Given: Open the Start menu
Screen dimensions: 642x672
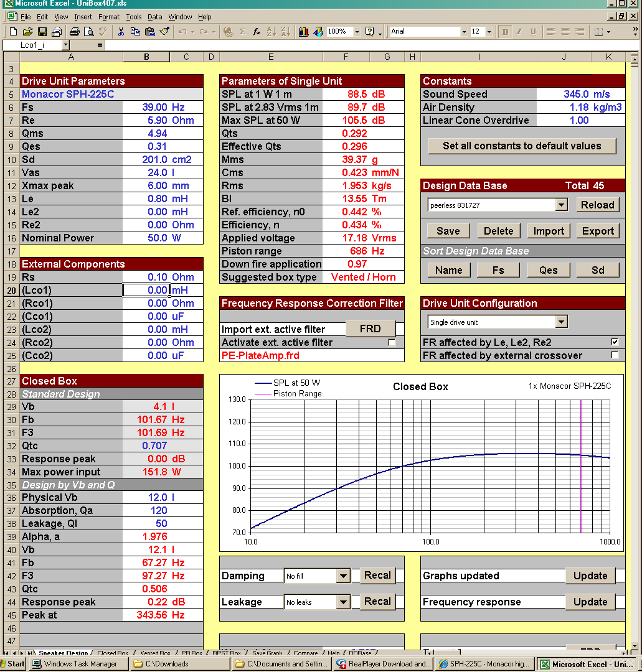Looking at the screenshot, I should click(13, 664).
